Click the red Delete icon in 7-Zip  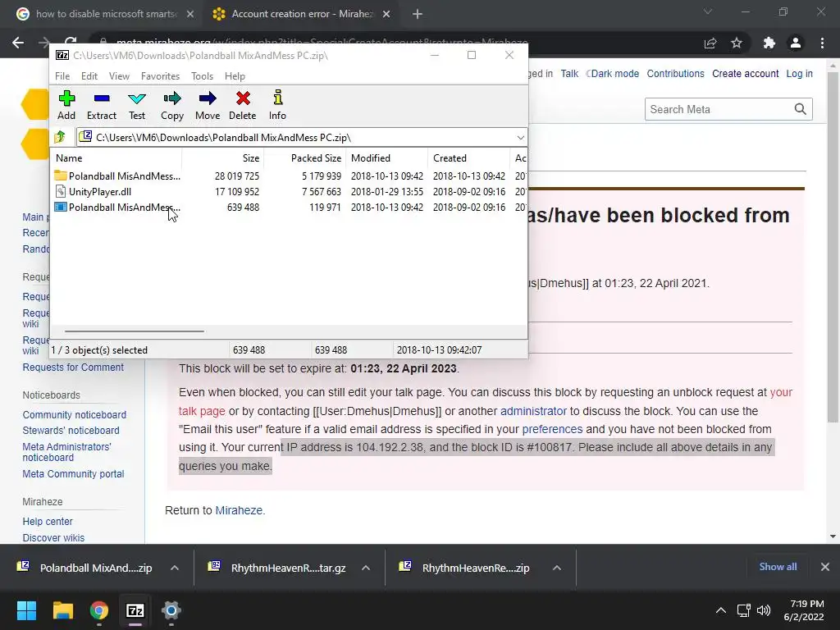coord(243,105)
